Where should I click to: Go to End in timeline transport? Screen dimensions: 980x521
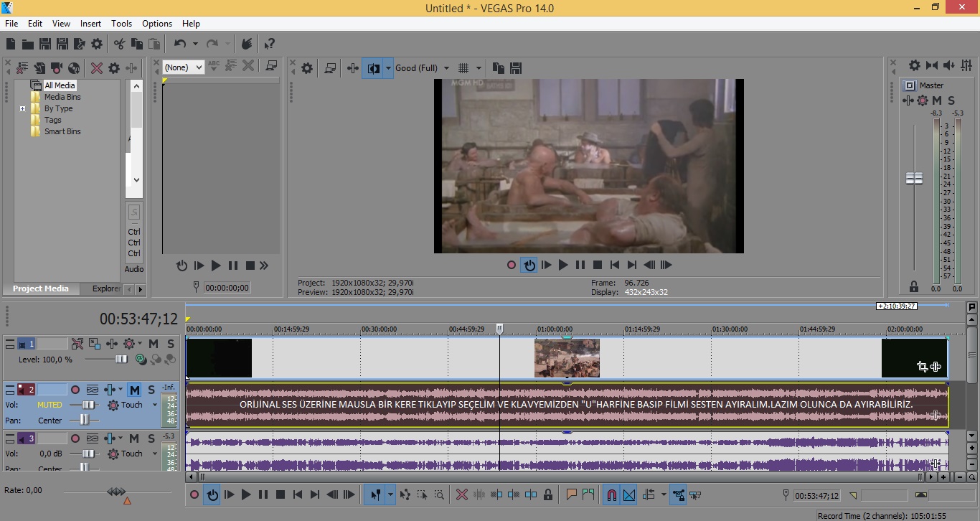pyautogui.click(x=315, y=494)
